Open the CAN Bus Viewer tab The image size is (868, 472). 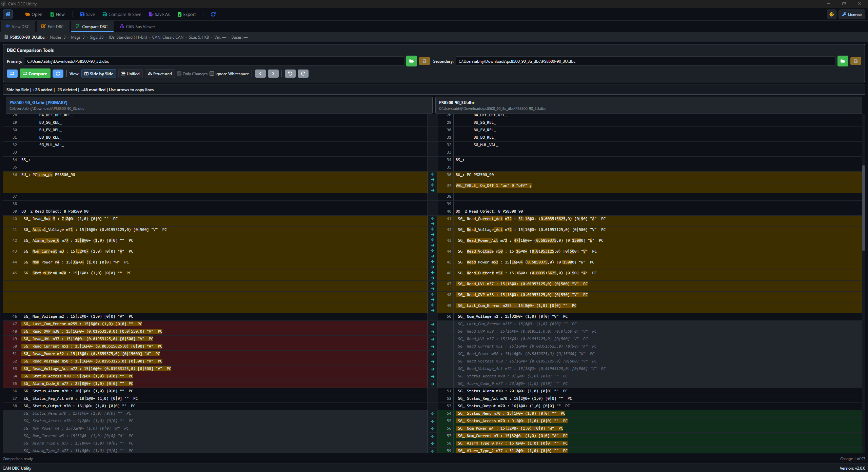(137, 26)
